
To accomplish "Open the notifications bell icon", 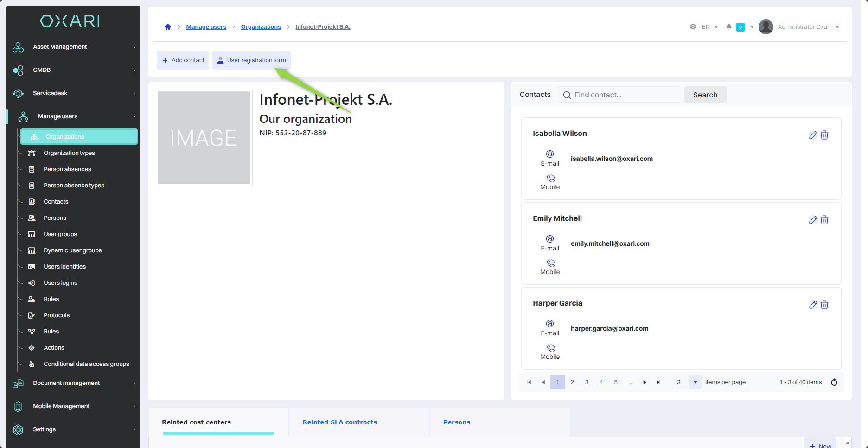I will (x=729, y=27).
